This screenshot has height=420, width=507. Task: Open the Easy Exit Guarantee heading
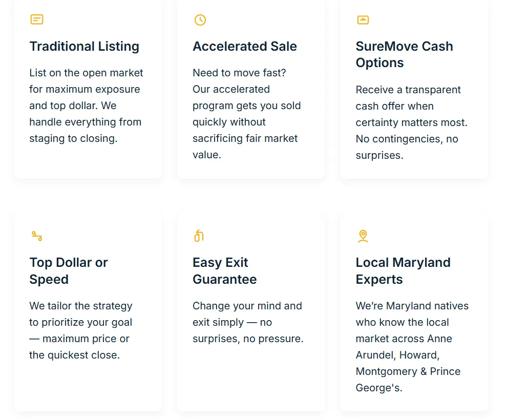coord(224,270)
